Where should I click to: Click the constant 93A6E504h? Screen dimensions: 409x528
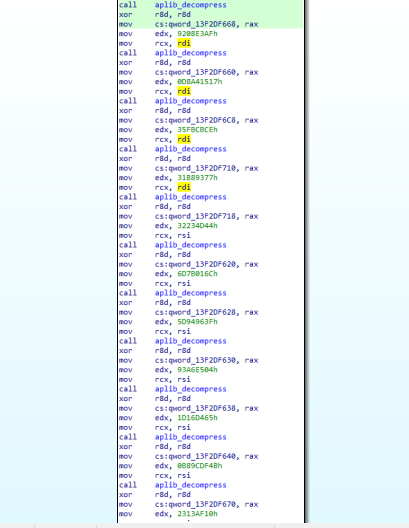(x=198, y=370)
